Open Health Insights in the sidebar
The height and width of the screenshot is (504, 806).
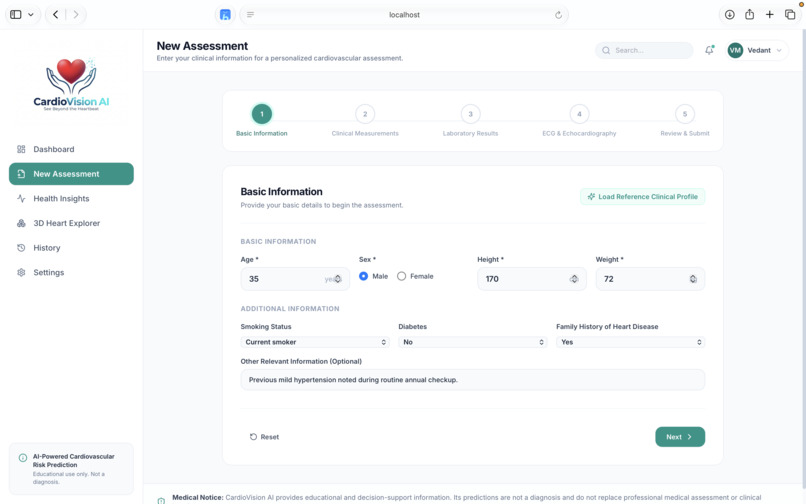(71, 199)
